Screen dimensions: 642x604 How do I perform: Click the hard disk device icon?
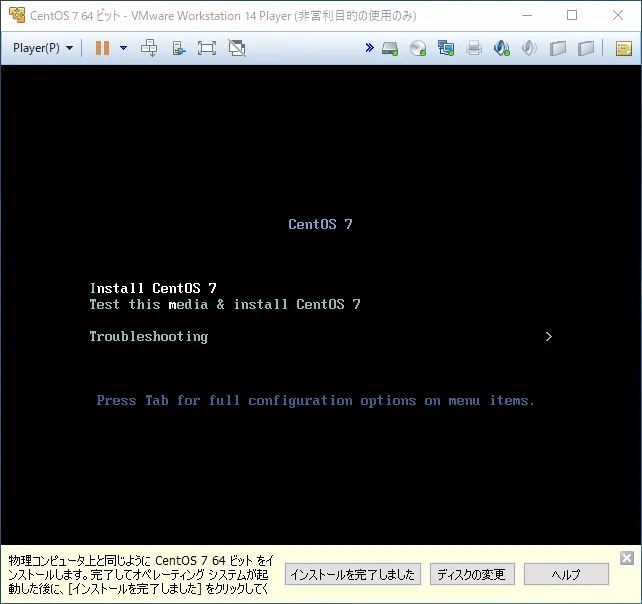point(390,48)
